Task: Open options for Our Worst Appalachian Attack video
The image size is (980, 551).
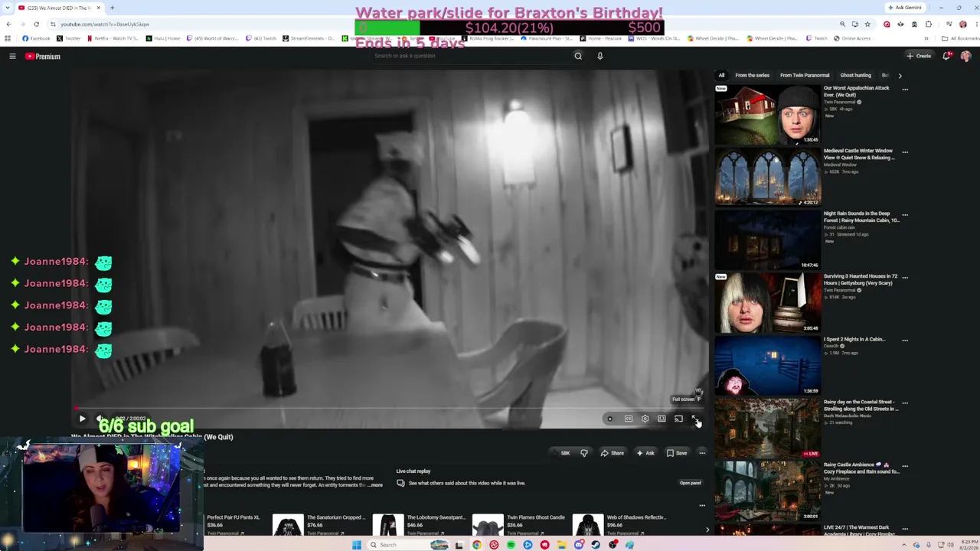Action: coord(905,90)
